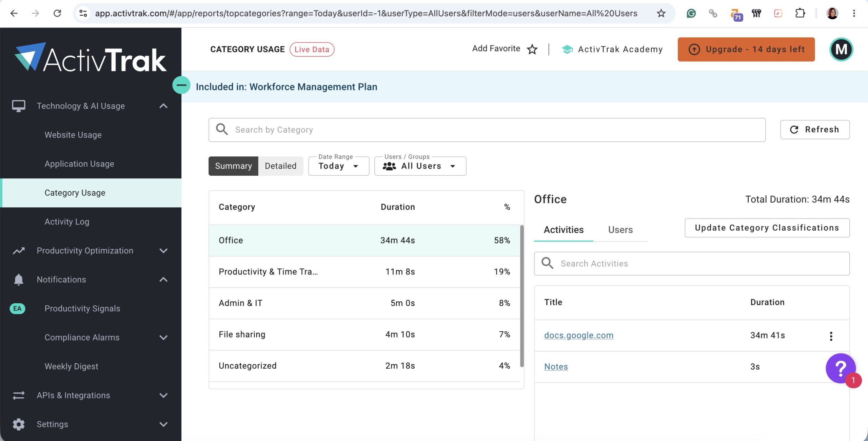Click the Add Favorite star icon
The image size is (868, 441).
pyautogui.click(x=532, y=49)
